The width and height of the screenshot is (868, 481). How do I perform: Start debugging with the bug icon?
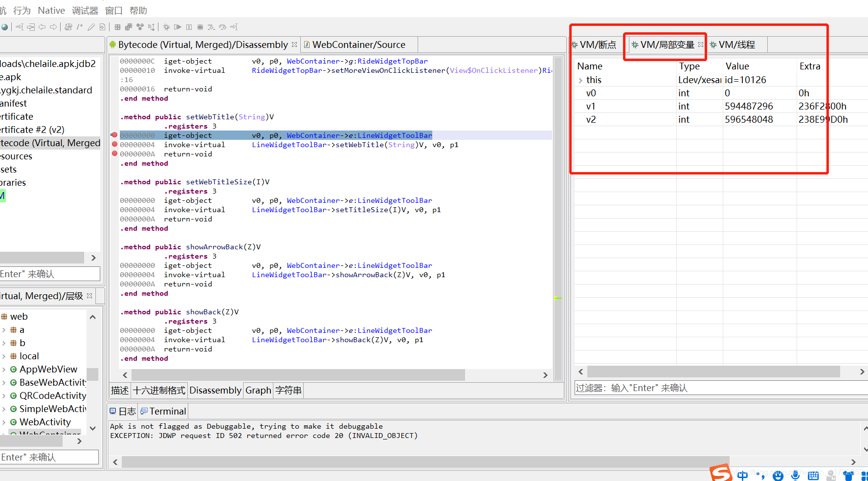coord(166,27)
